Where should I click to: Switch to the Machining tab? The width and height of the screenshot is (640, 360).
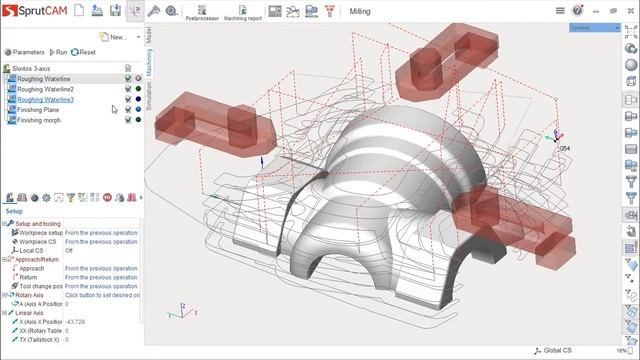tap(149, 62)
